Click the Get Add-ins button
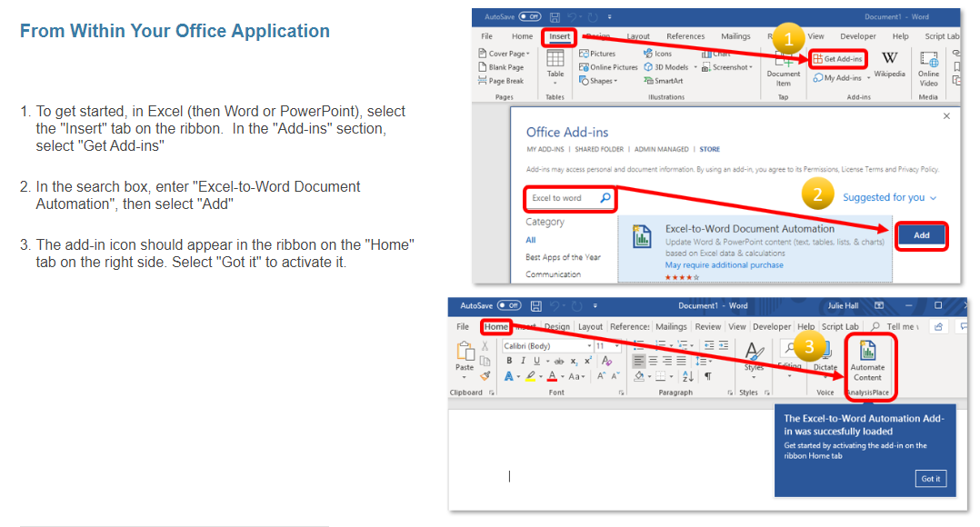The width and height of the screenshot is (980, 527). tap(838, 59)
